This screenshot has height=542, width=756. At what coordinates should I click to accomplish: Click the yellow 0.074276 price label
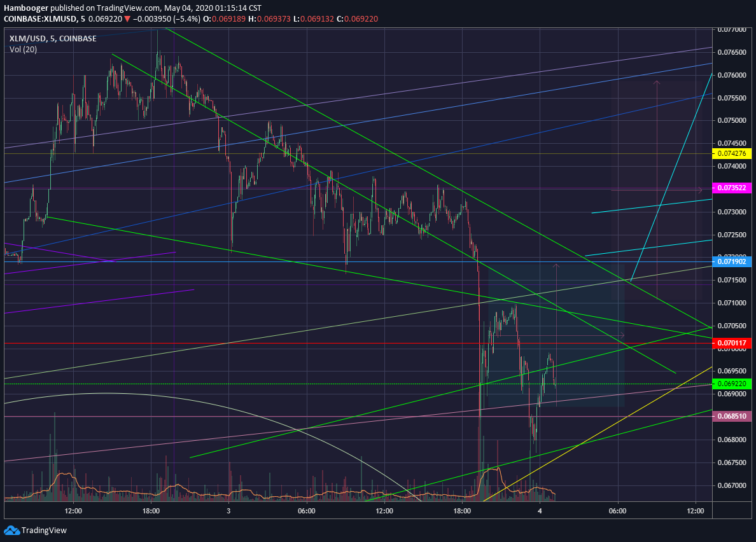tap(731, 154)
